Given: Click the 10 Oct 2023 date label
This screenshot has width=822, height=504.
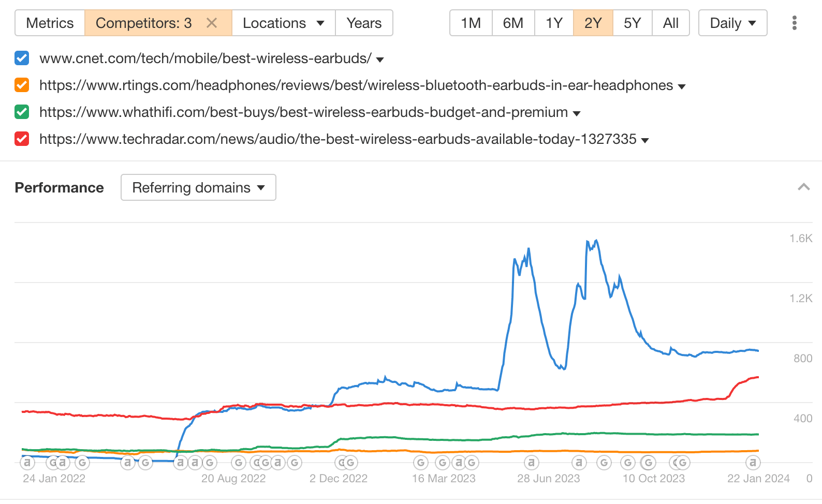Looking at the screenshot, I should point(654,478).
